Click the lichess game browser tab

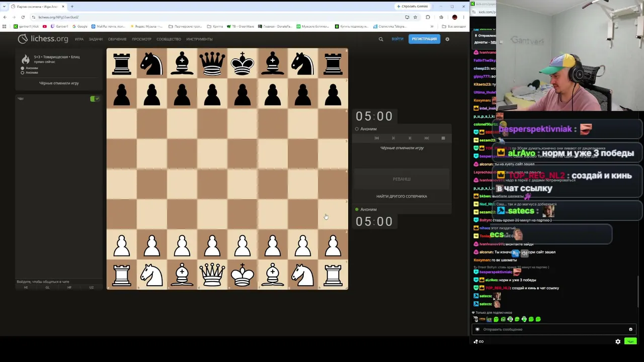38,7
